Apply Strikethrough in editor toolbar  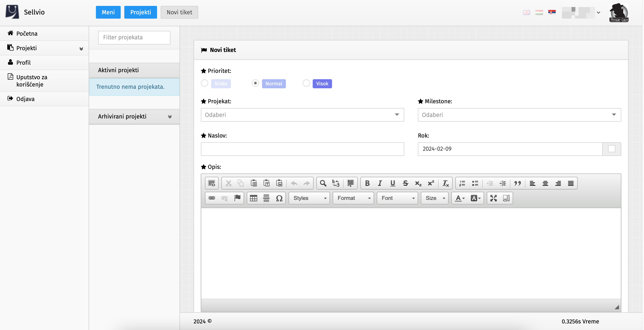(x=405, y=183)
